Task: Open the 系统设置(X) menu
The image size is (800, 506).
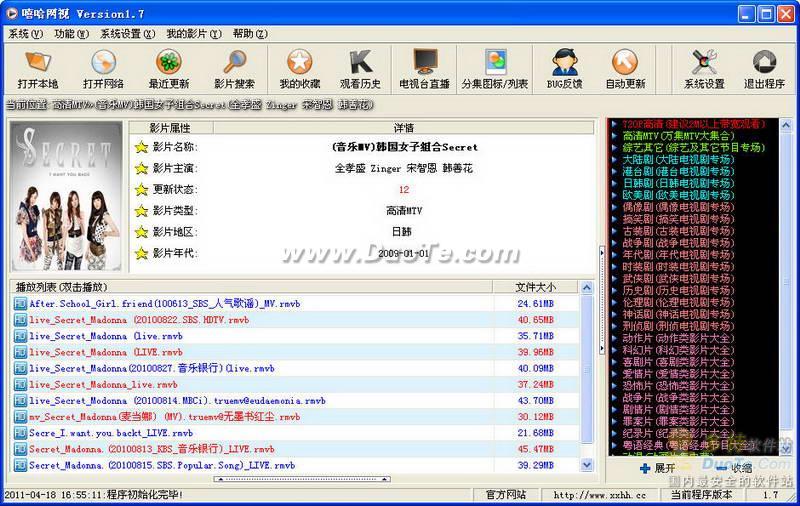Action: click(128, 34)
